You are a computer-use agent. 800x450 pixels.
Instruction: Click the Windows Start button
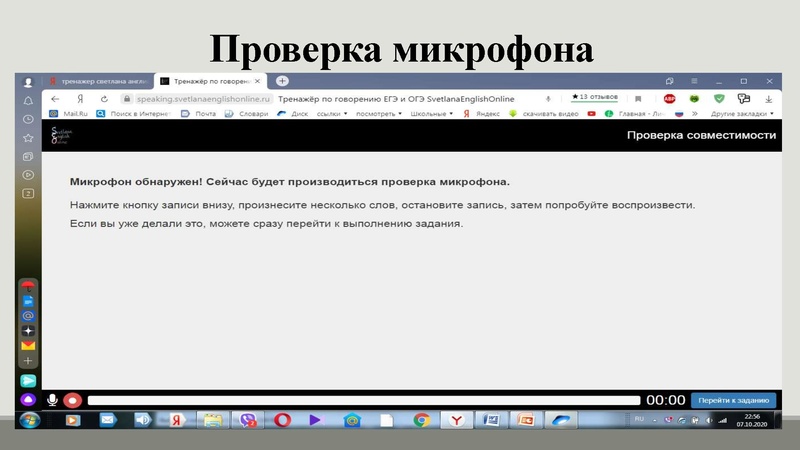click(30, 420)
